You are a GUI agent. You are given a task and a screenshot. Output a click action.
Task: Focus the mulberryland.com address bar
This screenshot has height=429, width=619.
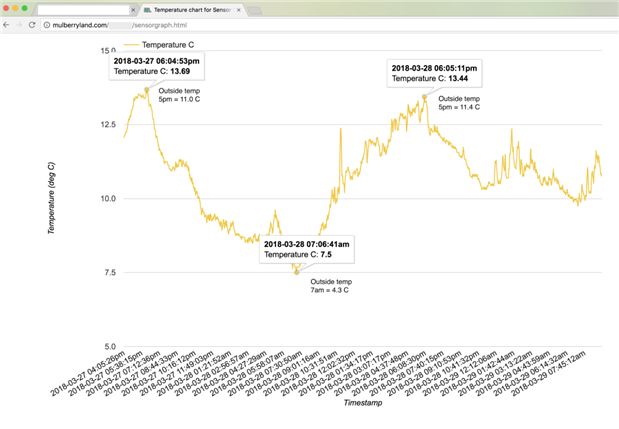200,24
